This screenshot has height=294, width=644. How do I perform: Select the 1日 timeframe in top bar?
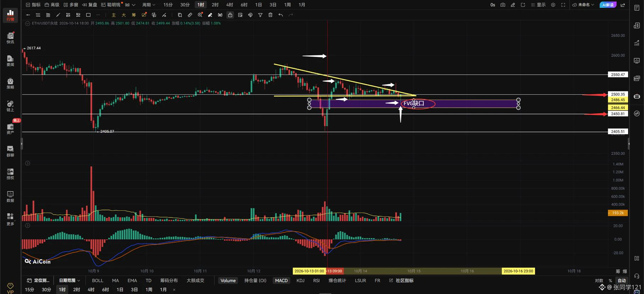point(258,5)
